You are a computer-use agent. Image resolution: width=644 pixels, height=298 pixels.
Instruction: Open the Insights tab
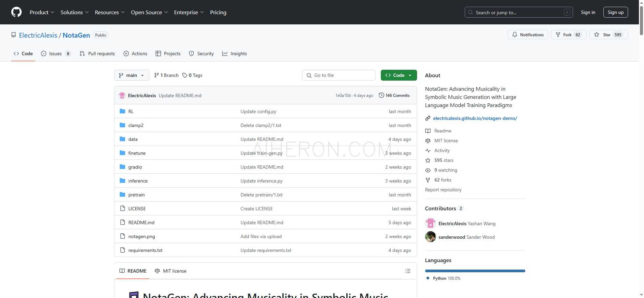234,54
